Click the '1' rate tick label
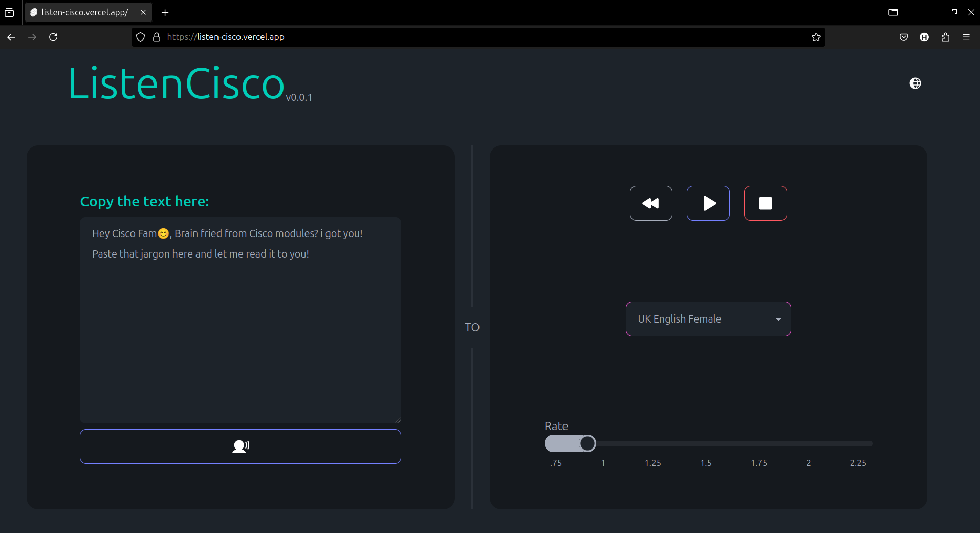 603,463
